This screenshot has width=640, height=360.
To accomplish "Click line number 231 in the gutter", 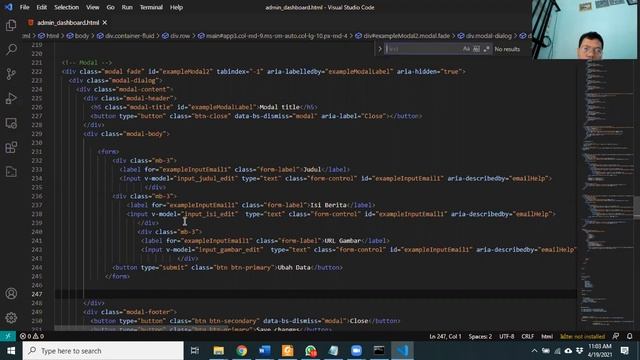I will click(x=37, y=151).
